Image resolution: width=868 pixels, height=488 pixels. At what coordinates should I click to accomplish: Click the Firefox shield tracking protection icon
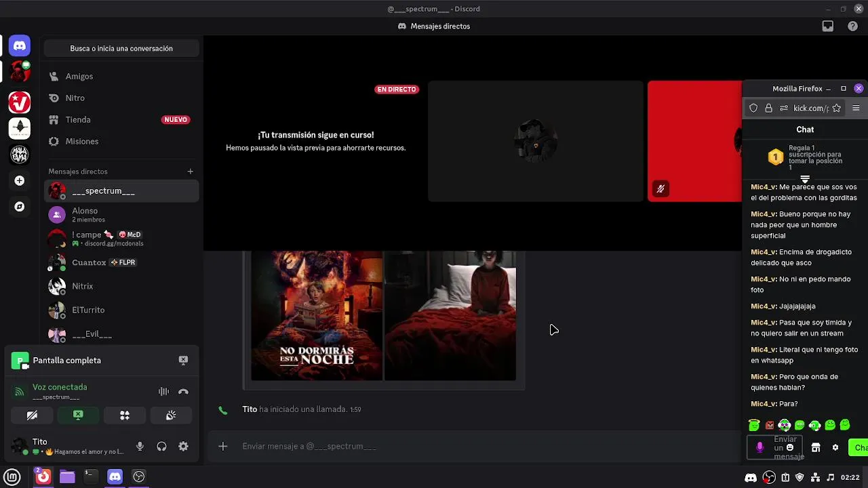(753, 108)
